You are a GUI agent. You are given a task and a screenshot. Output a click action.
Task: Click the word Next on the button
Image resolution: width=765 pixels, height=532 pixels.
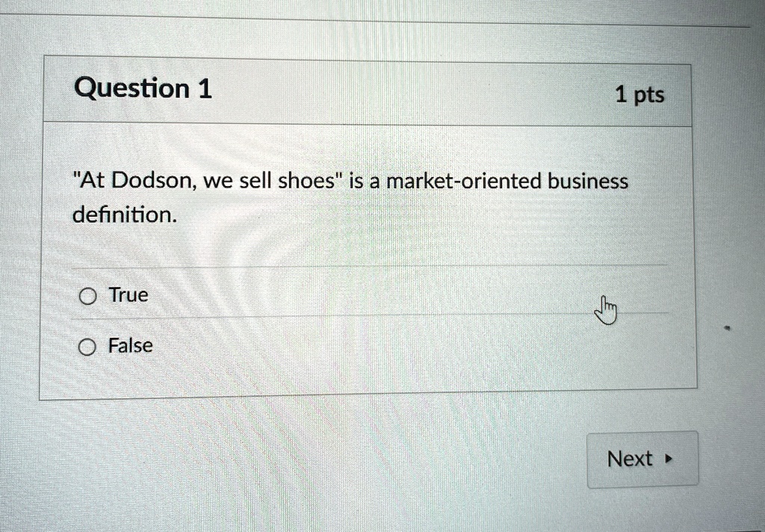coord(629,459)
